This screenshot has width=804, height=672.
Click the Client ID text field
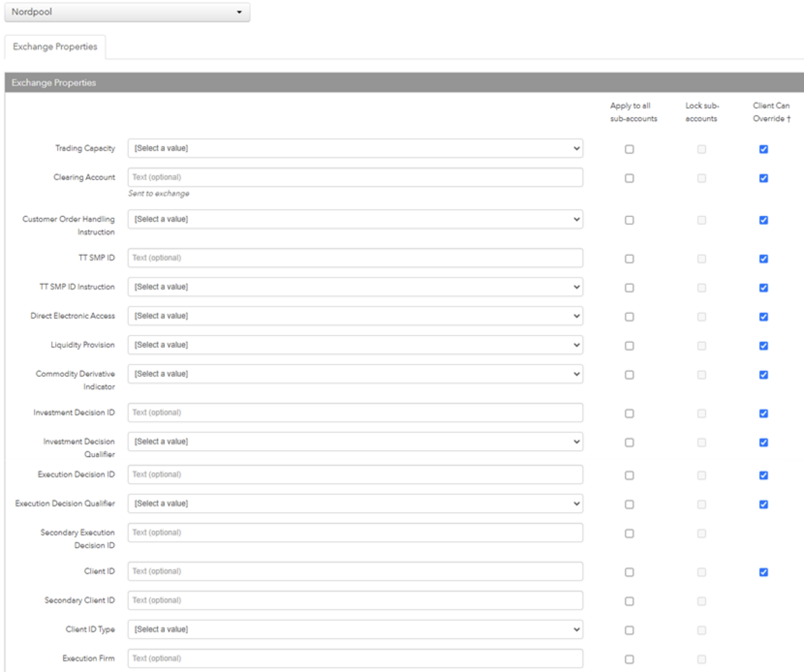click(x=355, y=571)
